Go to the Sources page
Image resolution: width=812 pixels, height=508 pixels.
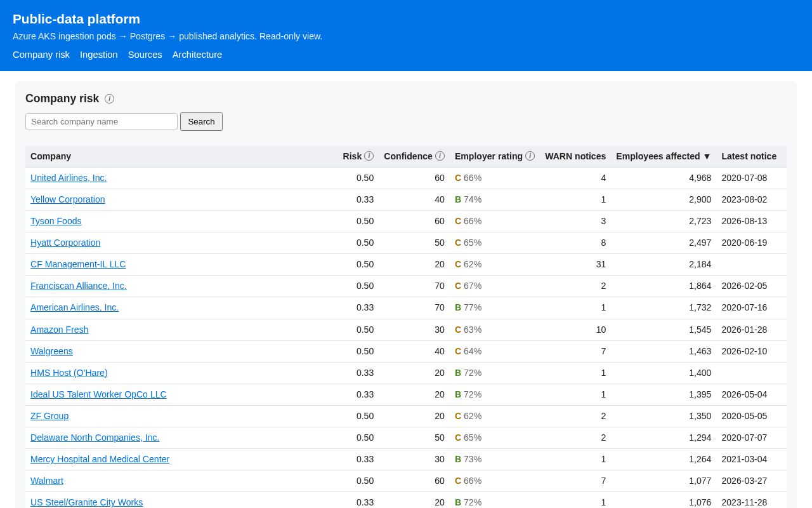145,55
